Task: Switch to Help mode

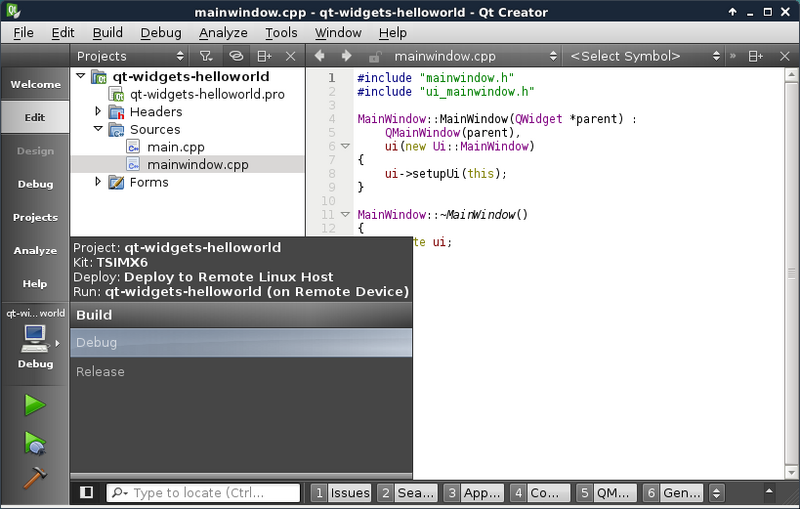Action: pos(35,284)
